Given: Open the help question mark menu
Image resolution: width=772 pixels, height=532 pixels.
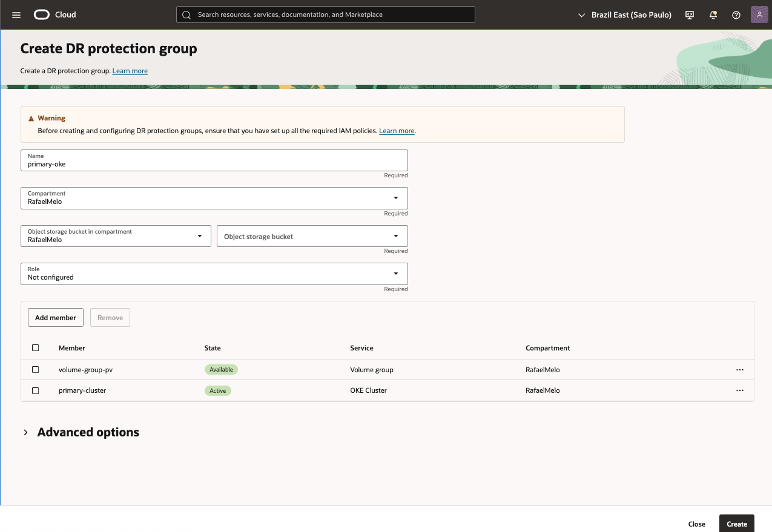Looking at the screenshot, I should (736, 15).
